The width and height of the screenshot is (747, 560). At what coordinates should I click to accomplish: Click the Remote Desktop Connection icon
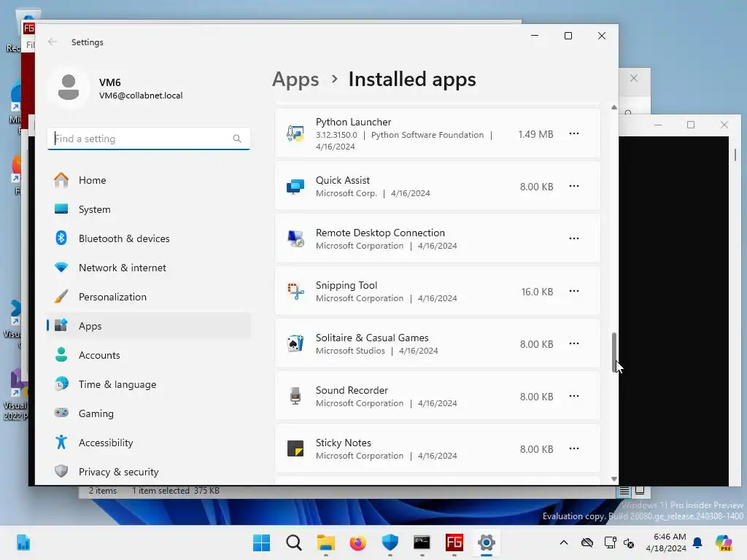click(295, 238)
